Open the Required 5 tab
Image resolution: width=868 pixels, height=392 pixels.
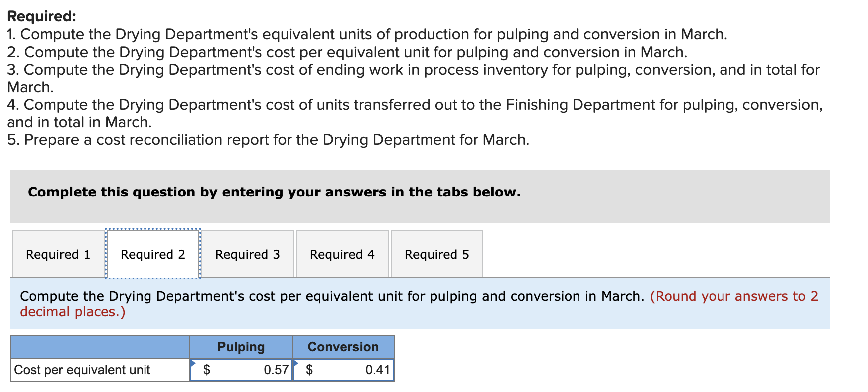436,254
